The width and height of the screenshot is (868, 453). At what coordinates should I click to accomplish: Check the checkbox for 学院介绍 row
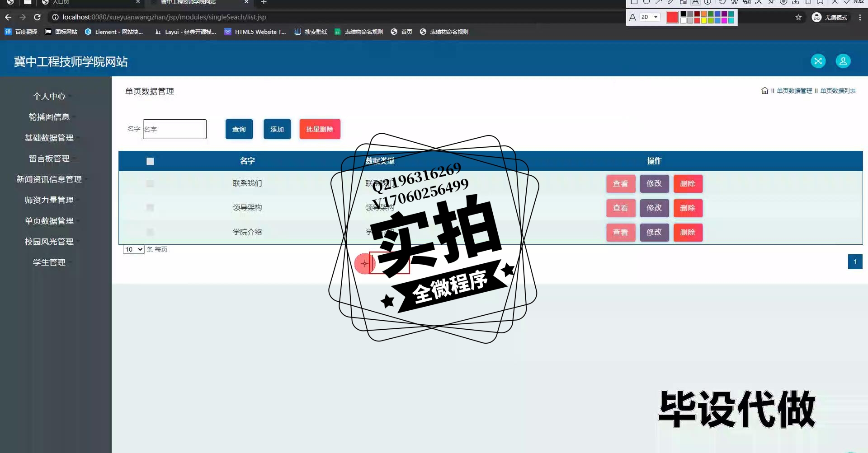point(150,232)
